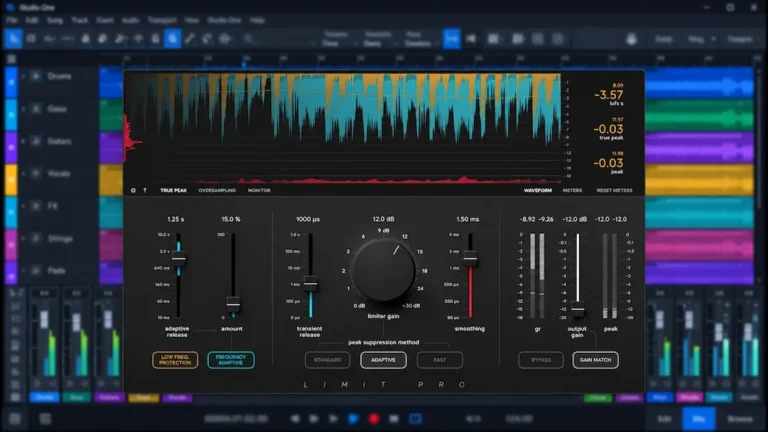Click the Pads track icon
Image resolution: width=768 pixels, height=432 pixels.
click(x=36, y=270)
